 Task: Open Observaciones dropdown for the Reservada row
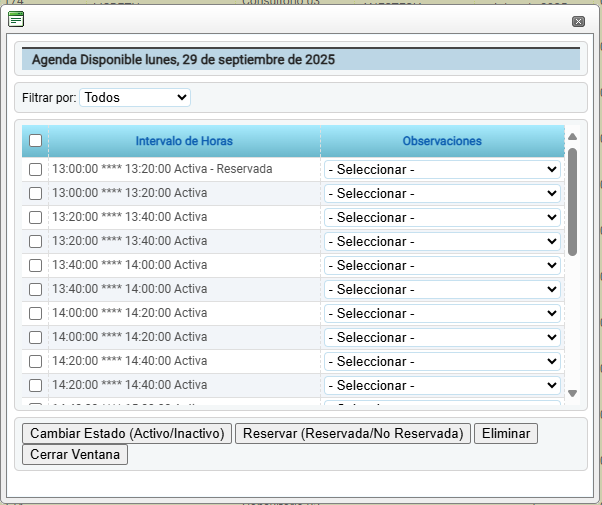[442, 169]
